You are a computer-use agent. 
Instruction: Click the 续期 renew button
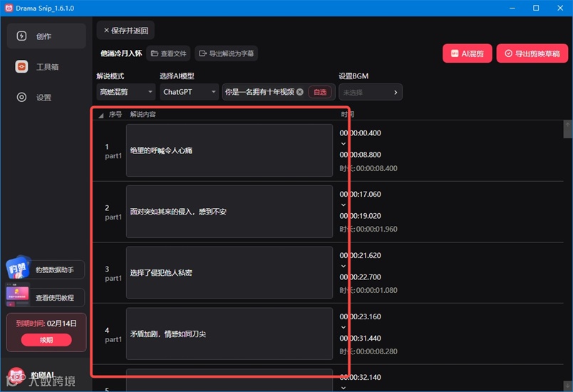click(46, 340)
